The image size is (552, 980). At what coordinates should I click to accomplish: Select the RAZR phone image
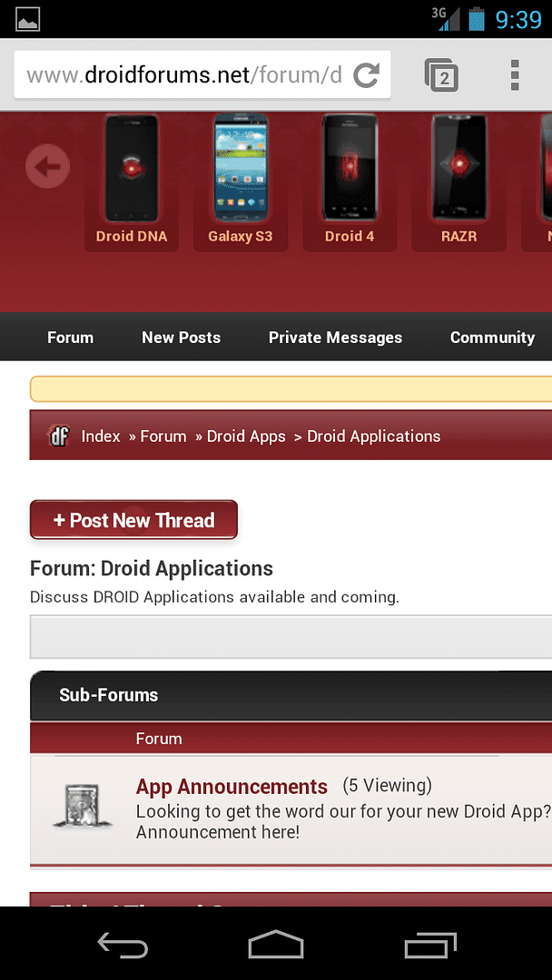point(458,168)
